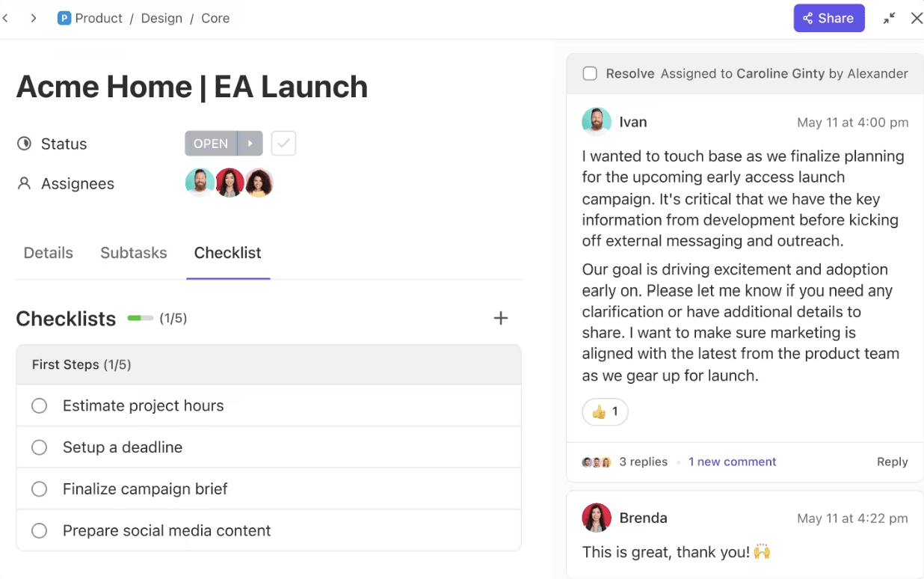Click the thumbs up reaction on Ivan's comment
The width and height of the screenshot is (924, 579).
click(605, 411)
